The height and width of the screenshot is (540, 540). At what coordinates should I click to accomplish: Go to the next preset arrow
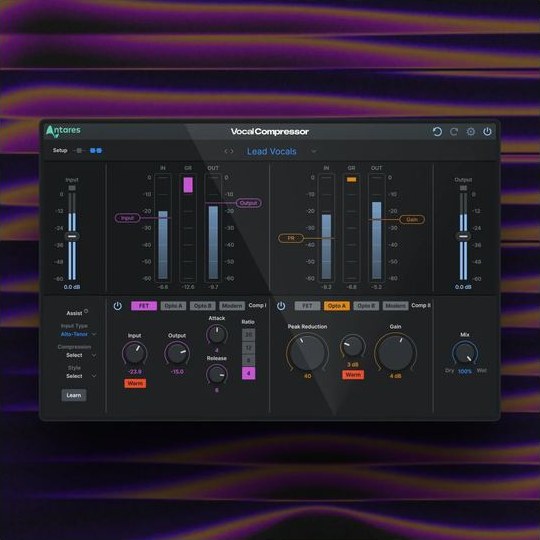pyautogui.click(x=231, y=151)
